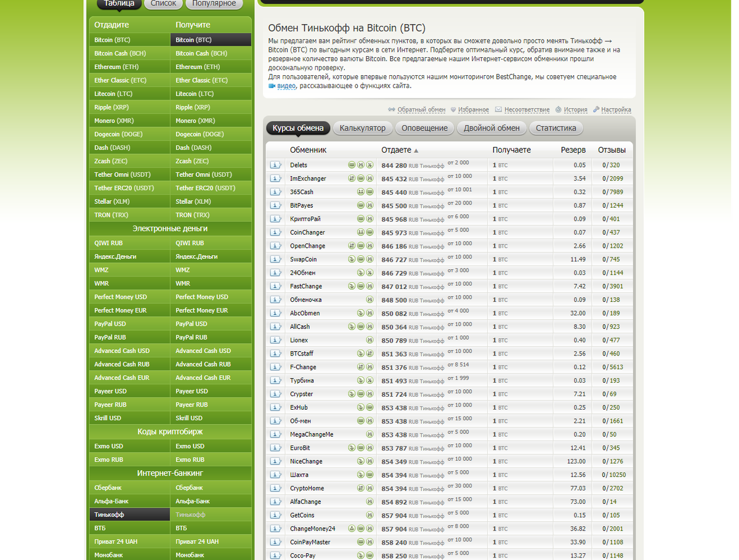
Task: Open info icon for NiceChange row
Action: 276,461
